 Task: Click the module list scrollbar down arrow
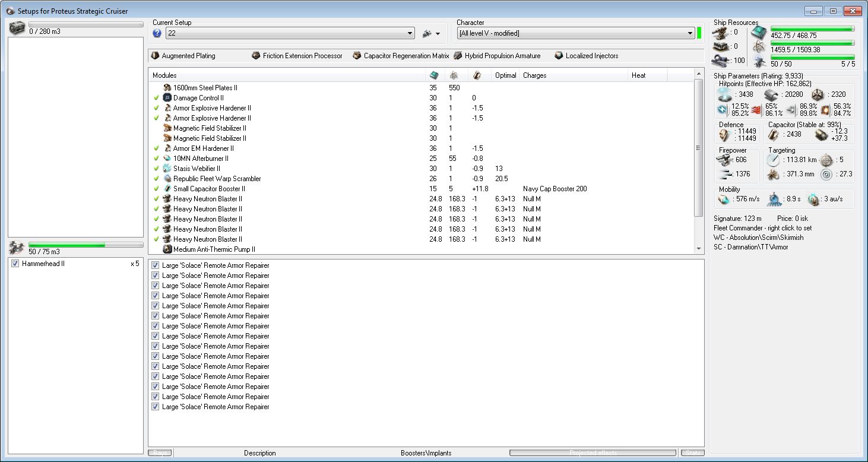(x=699, y=249)
